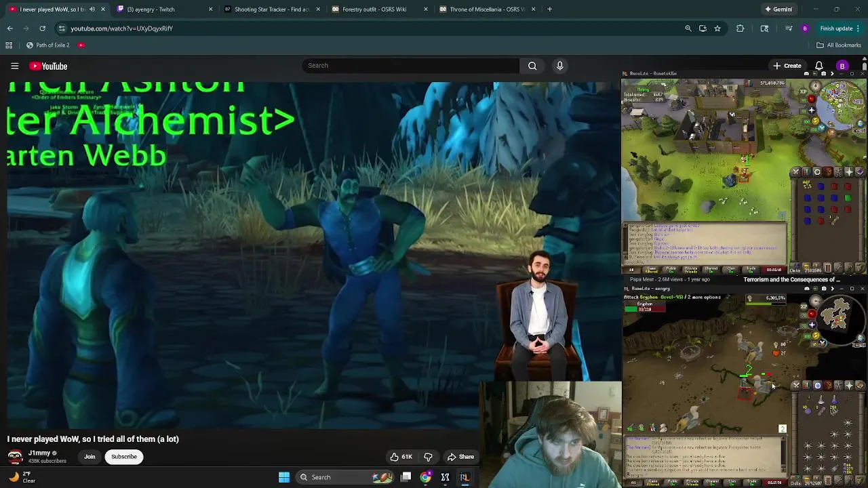The width and height of the screenshot is (868, 488).
Task: Toggle quick prayers orb in aengry window
Action: point(812,325)
